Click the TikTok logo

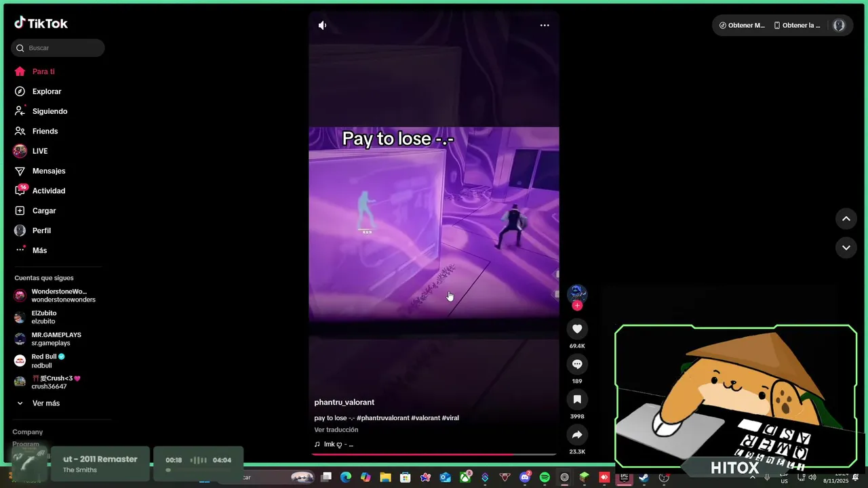(41, 23)
